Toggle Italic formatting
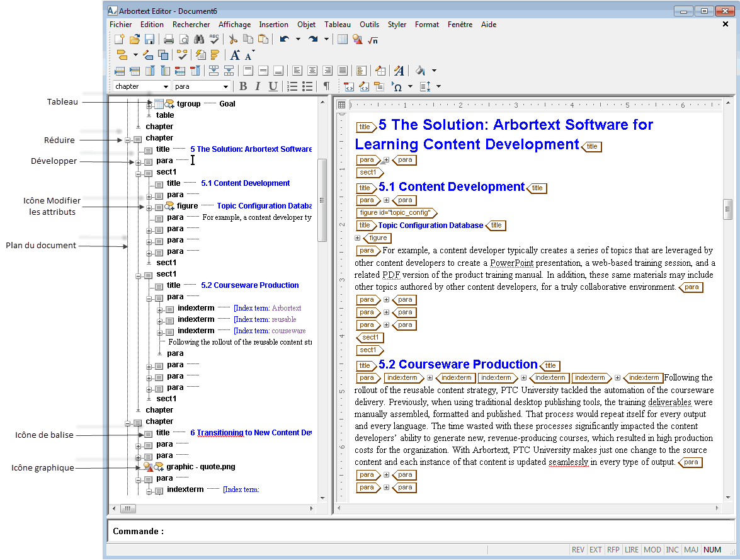 [x=258, y=86]
